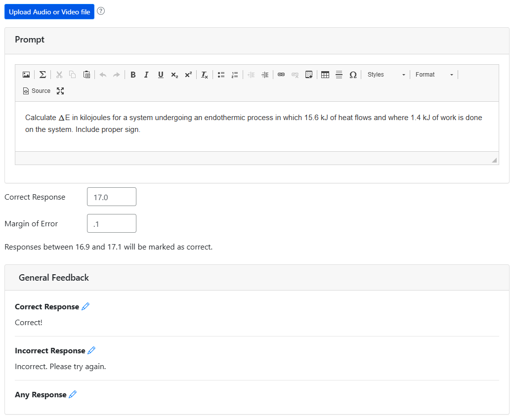513x420 pixels.
Task: Click the Margin of Error input field
Action: pos(112,223)
